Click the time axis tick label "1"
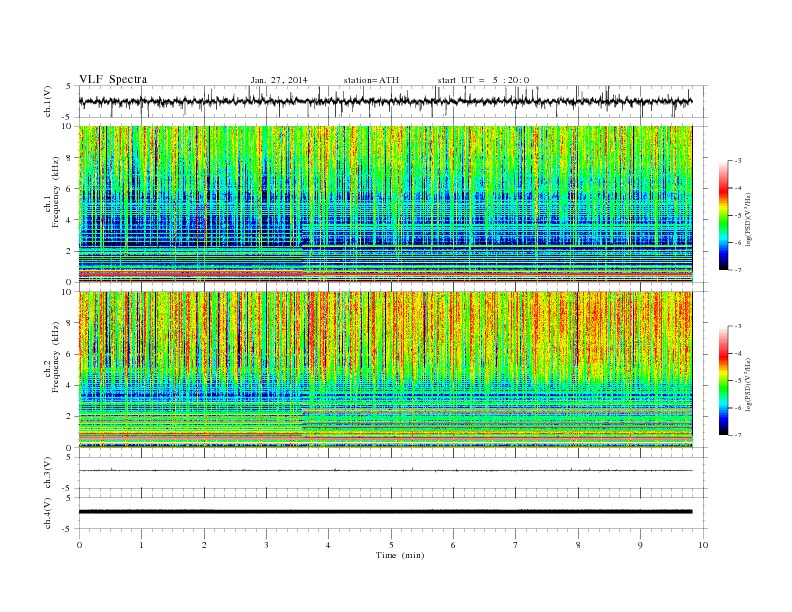Image resolution: width=792 pixels, height=612 pixels. 142,545
